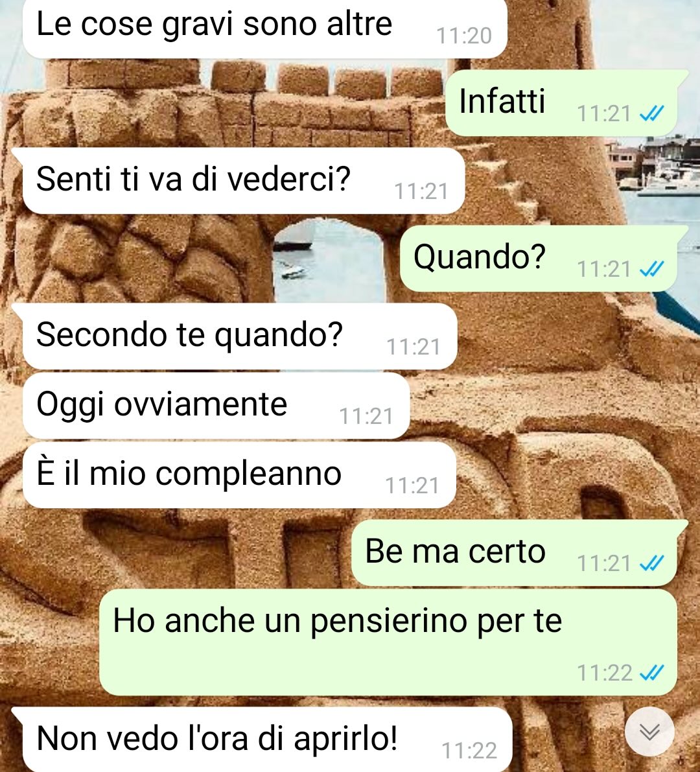This screenshot has width=700, height=772.
Task: Tap read-receipt ticks on "Infatti" message
Action: (x=652, y=113)
